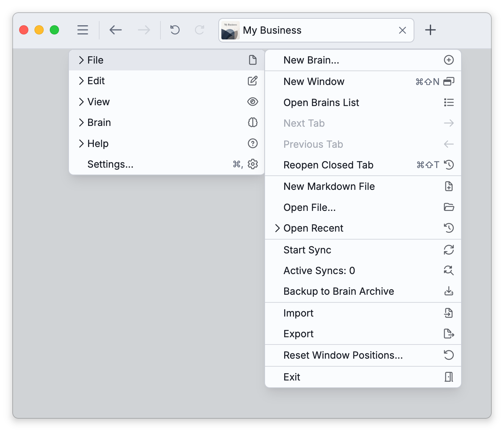
Task: Choose New Window
Action: (363, 82)
